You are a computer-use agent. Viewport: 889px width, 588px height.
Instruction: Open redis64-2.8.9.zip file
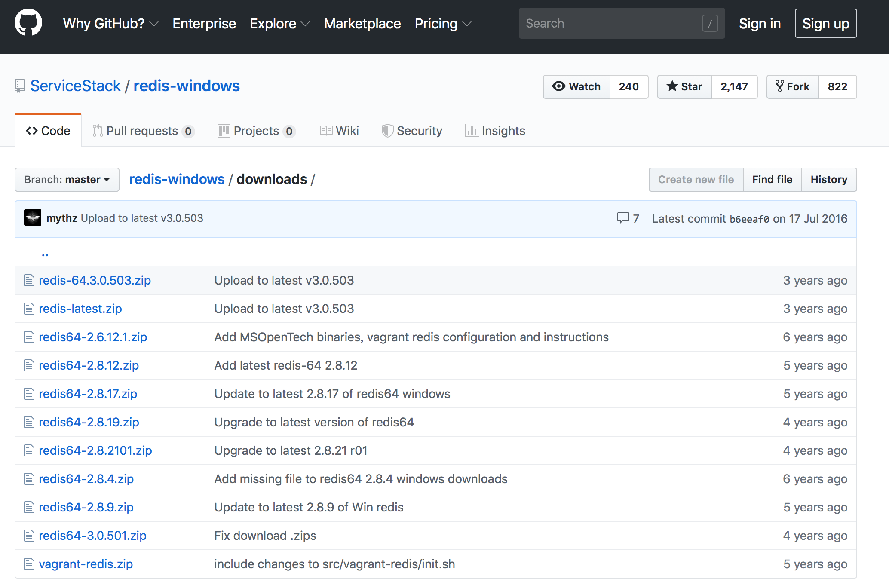(x=86, y=507)
